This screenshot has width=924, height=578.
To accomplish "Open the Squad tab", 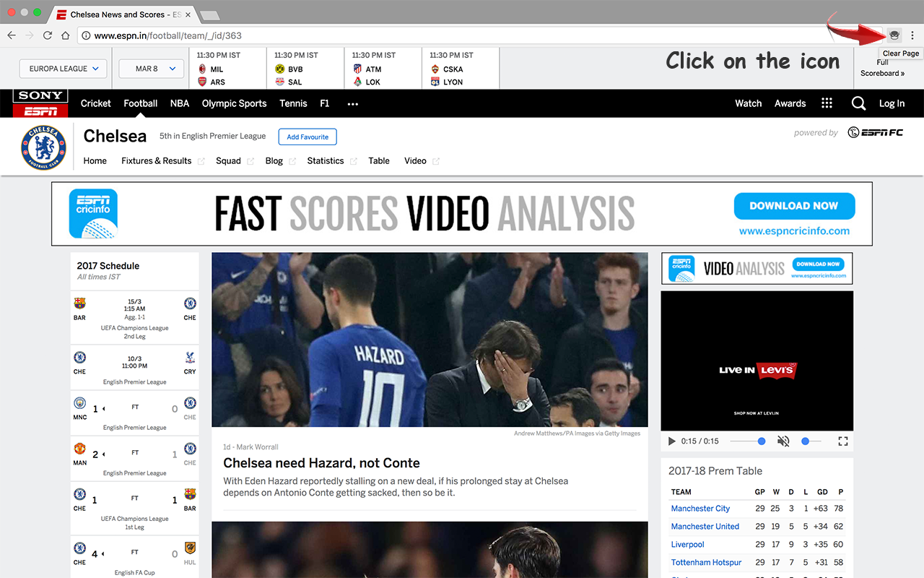I will (228, 160).
